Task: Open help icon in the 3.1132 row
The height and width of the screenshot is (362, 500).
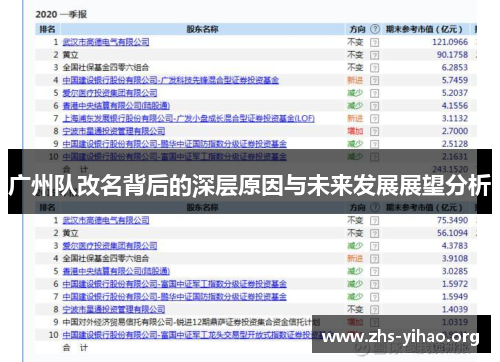Action: [x=375, y=119]
